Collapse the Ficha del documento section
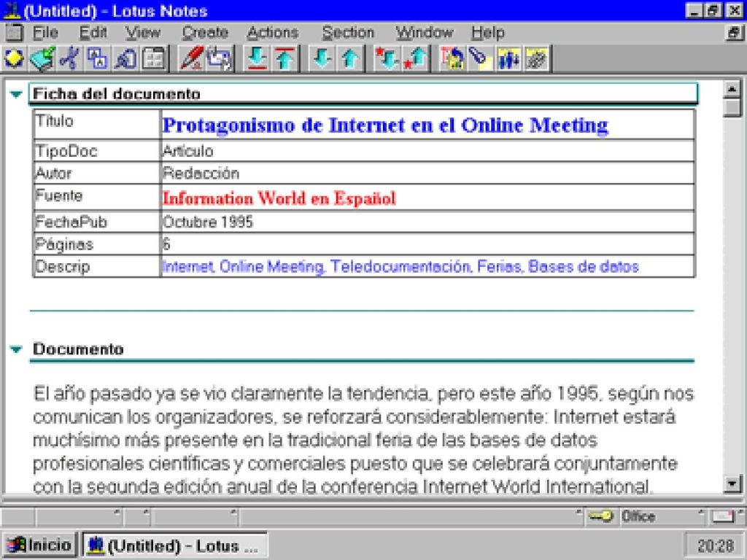Image resolution: width=747 pixels, height=560 pixels. (15, 93)
